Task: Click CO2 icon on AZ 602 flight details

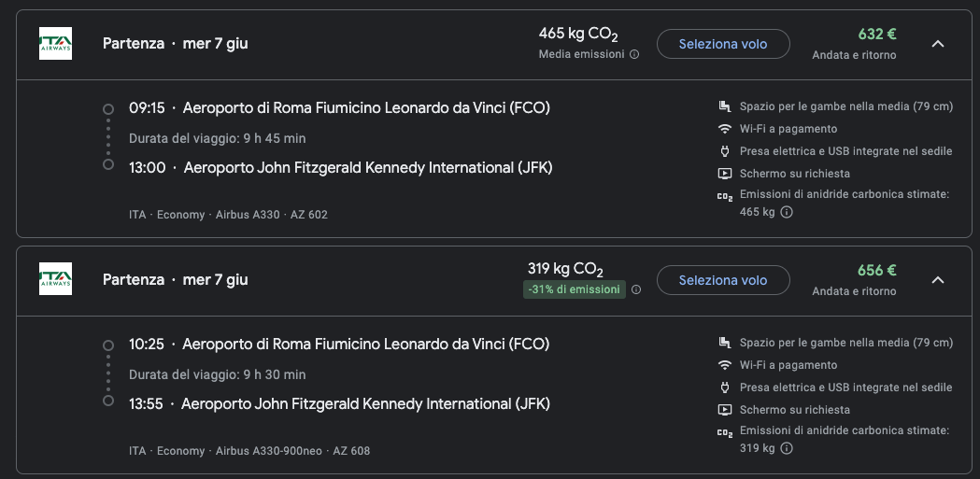Action: (724, 197)
